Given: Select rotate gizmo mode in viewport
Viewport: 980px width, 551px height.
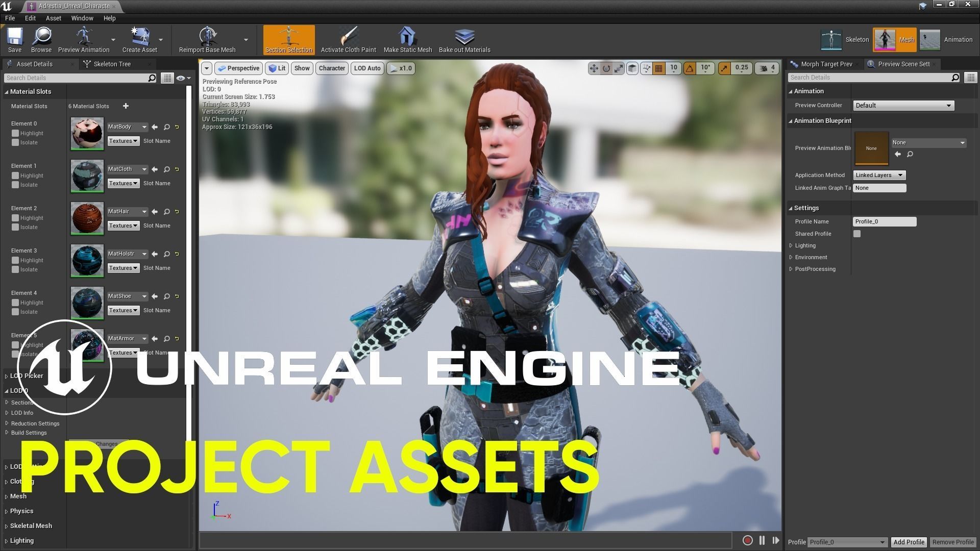Looking at the screenshot, I should tap(606, 68).
